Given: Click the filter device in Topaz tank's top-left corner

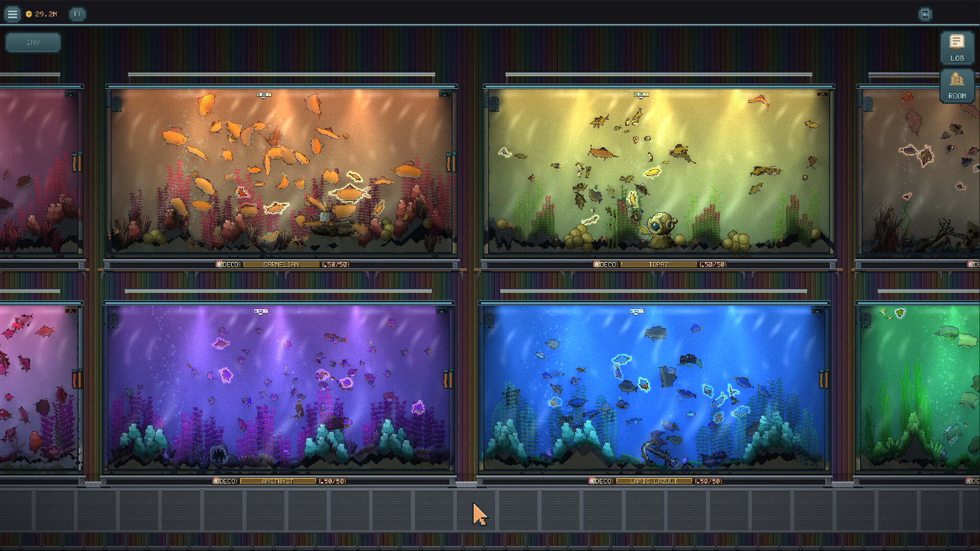Looking at the screenshot, I should pyautogui.click(x=494, y=104).
